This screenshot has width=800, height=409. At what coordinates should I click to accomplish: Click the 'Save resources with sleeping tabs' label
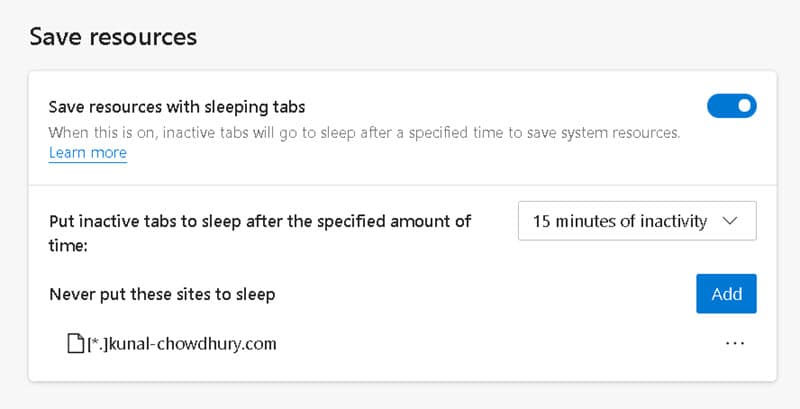(177, 106)
